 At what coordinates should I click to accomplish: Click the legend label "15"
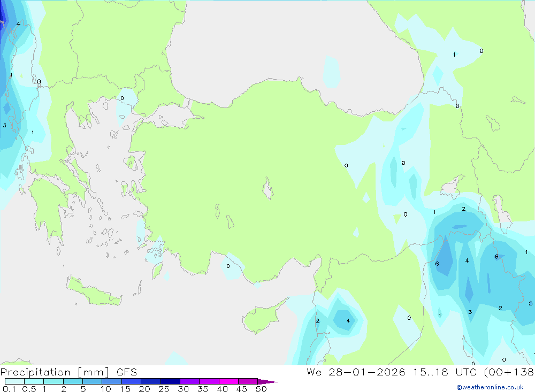pyautogui.click(x=125, y=389)
